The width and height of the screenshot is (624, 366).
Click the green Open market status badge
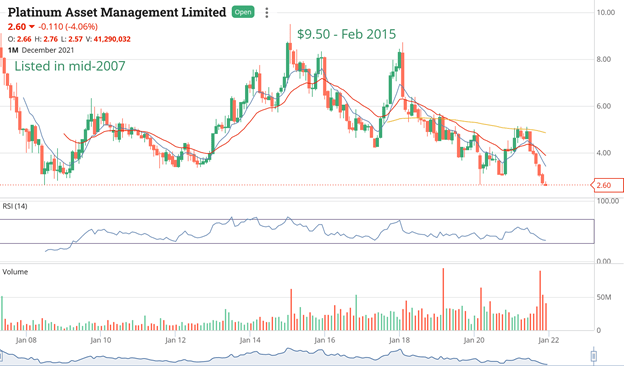point(243,12)
